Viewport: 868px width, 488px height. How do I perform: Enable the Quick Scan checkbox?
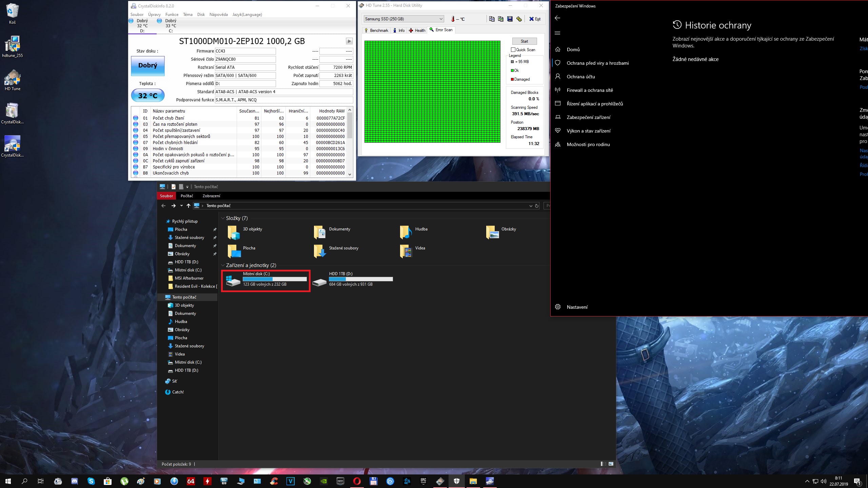pos(513,50)
